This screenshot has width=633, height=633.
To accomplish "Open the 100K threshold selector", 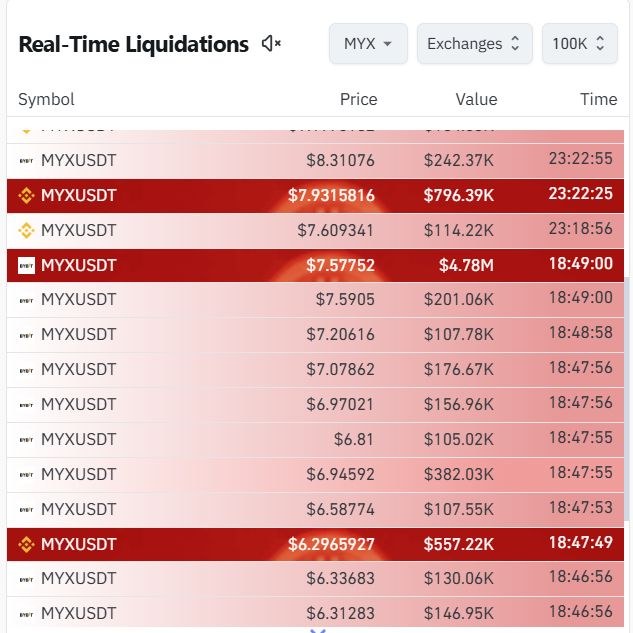I will click(x=579, y=44).
